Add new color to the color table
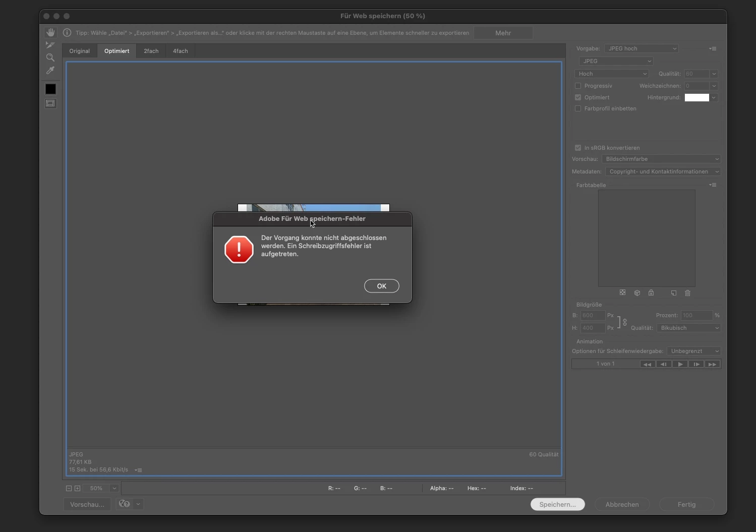 [673, 292]
